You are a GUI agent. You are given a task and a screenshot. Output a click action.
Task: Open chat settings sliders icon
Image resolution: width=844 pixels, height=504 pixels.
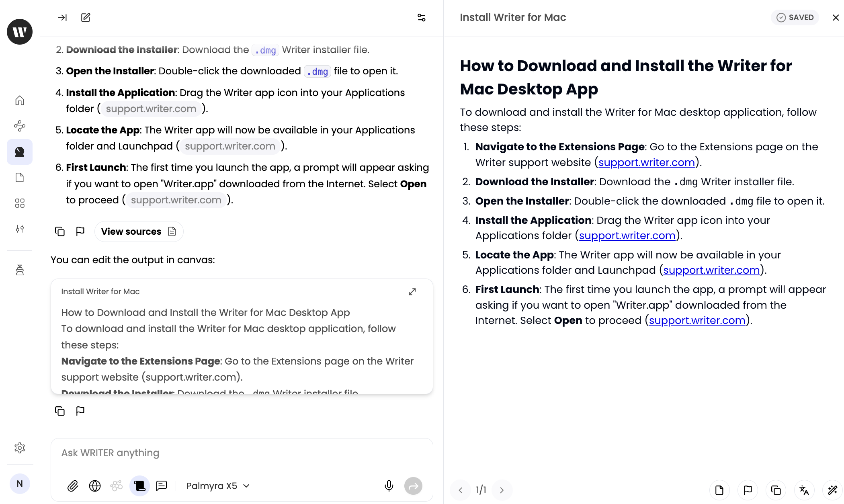click(421, 17)
